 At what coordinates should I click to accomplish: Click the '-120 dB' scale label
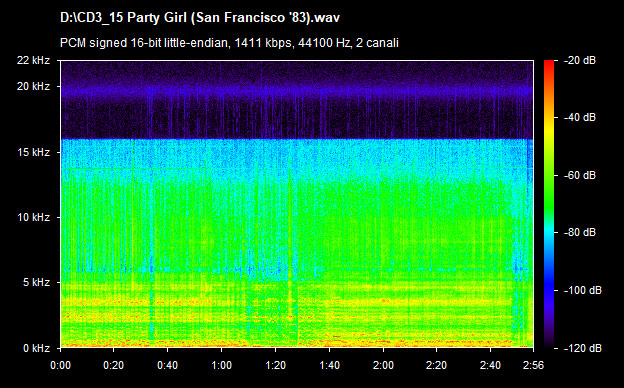583,348
